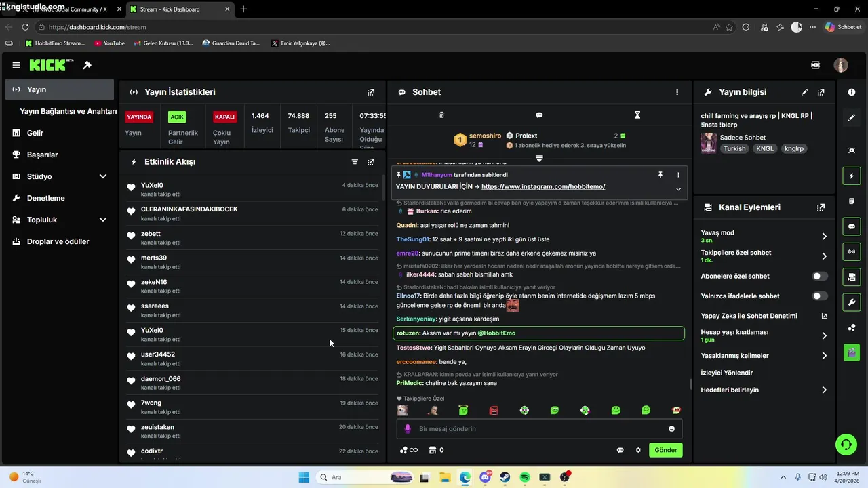Viewport: 868px width, 488px height.
Task: Open Hedefleri belirleyin settings arrow
Action: pyautogui.click(x=824, y=390)
